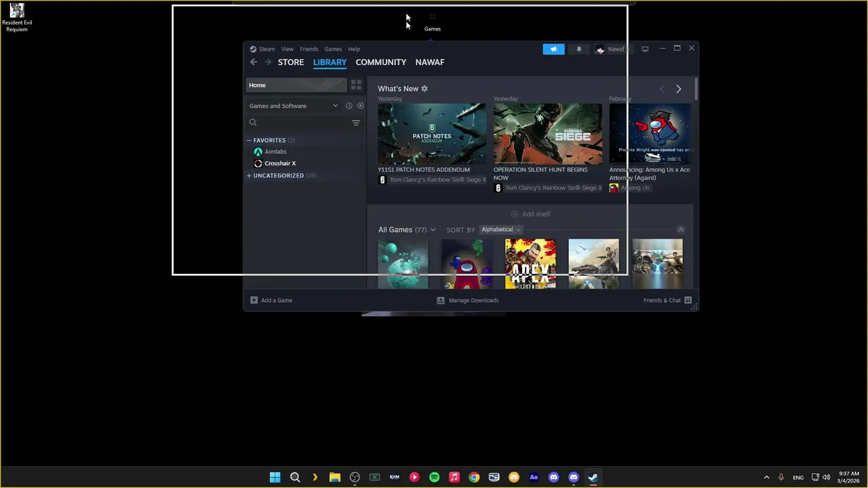Image resolution: width=868 pixels, height=488 pixels.
Task: Open Google Chrome from the taskbar
Action: coord(474,477)
